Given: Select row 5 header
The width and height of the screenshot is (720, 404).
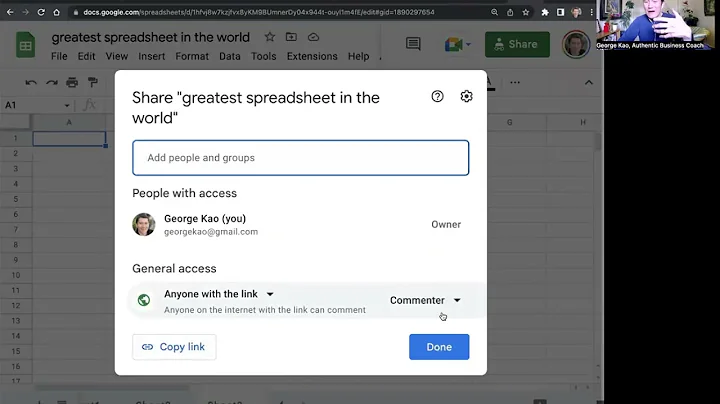Looking at the screenshot, I should [16, 199].
